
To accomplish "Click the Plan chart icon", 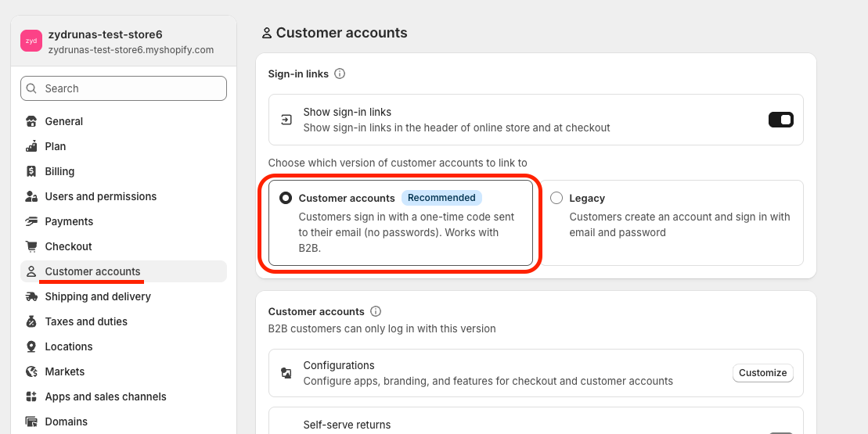I will click(x=31, y=146).
